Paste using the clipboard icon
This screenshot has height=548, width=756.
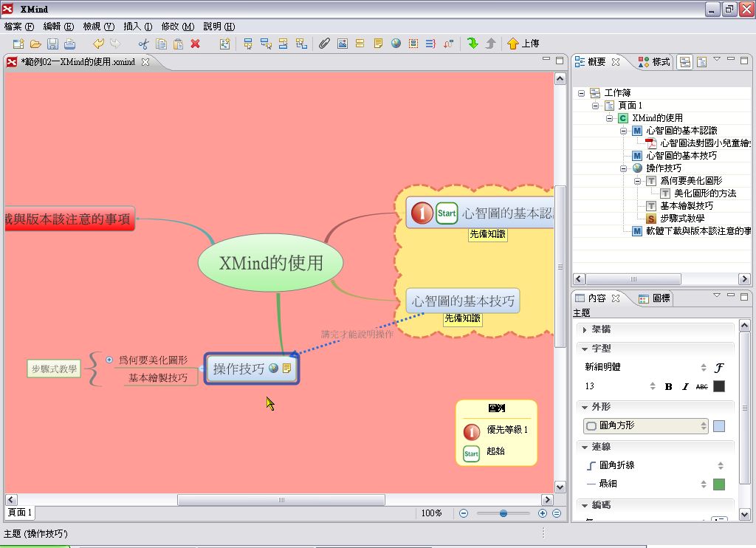(178, 44)
